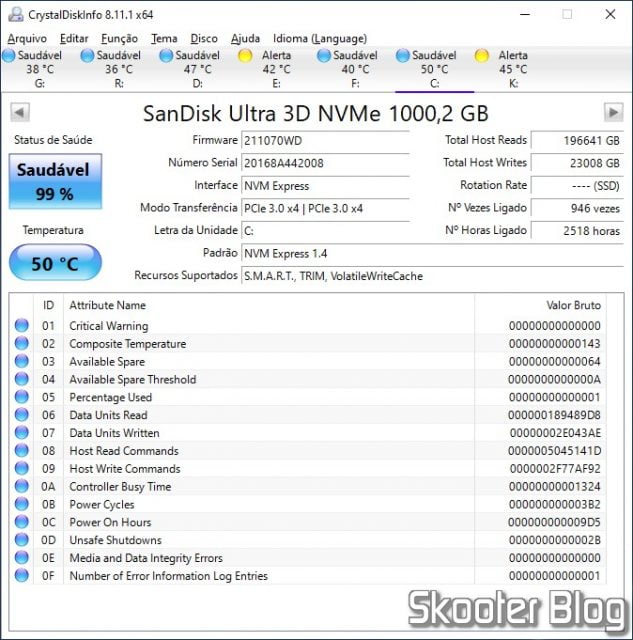Click the disk title SanDisk Ultra 3D NVMe
Image resolution: width=633 pixels, height=640 pixels.
[315, 113]
